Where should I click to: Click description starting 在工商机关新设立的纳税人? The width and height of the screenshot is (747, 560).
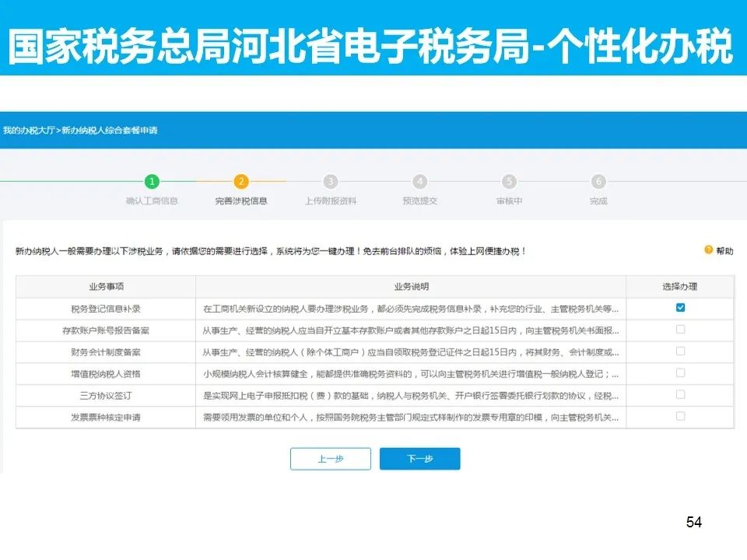[411, 309]
